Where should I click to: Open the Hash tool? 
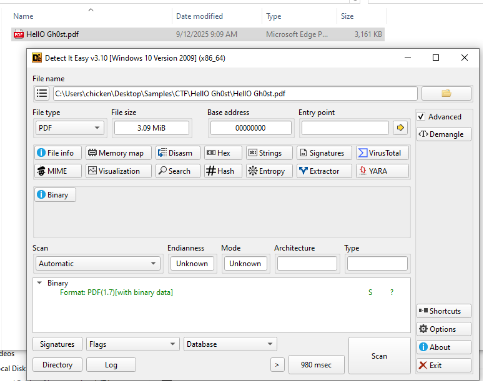pyautogui.click(x=223, y=171)
